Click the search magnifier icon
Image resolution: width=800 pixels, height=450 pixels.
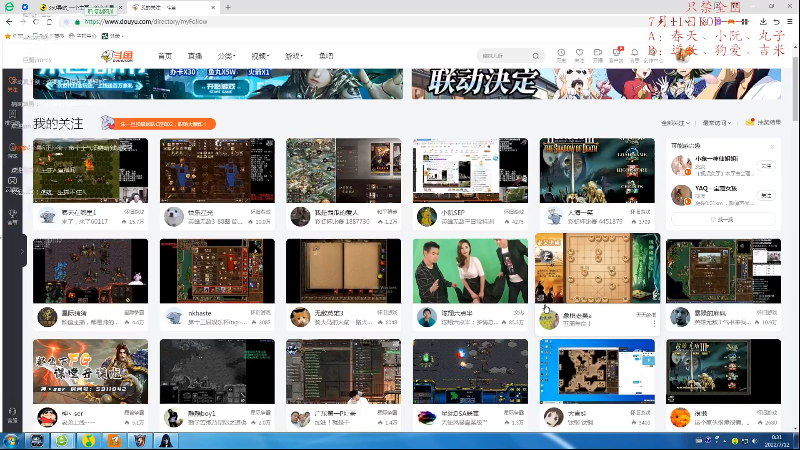[536, 56]
